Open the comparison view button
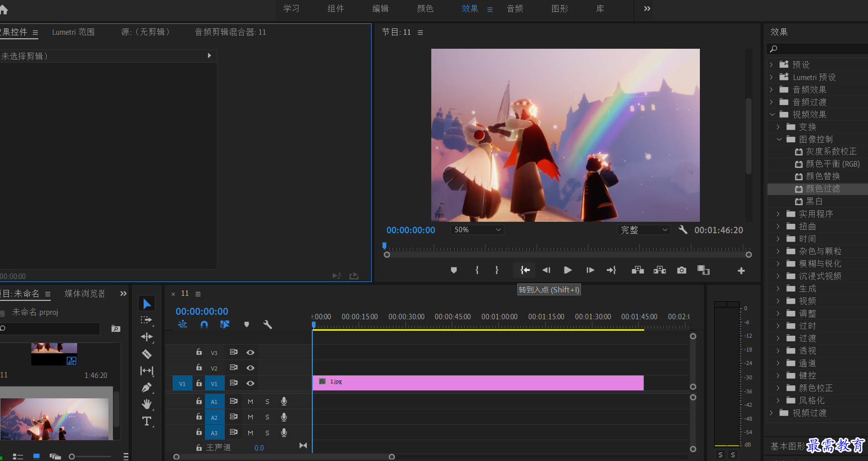The width and height of the screenshot is (868, 461). click(x=703, y=270)
